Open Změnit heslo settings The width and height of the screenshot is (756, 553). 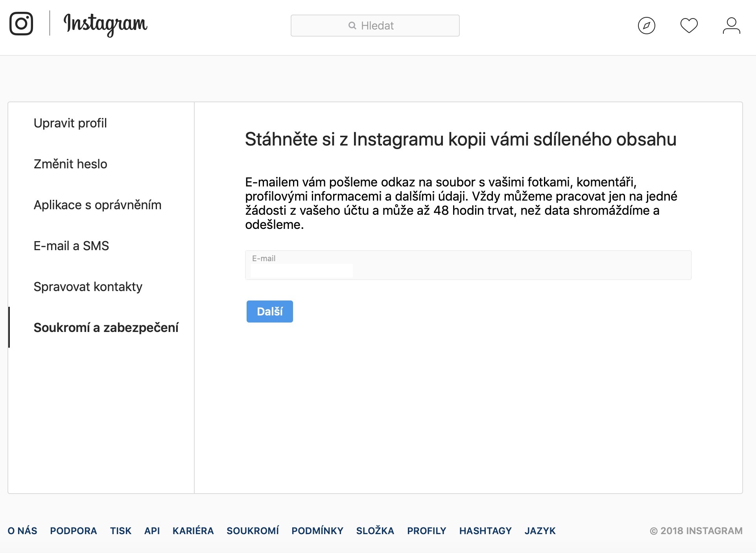tap(70, 164)
